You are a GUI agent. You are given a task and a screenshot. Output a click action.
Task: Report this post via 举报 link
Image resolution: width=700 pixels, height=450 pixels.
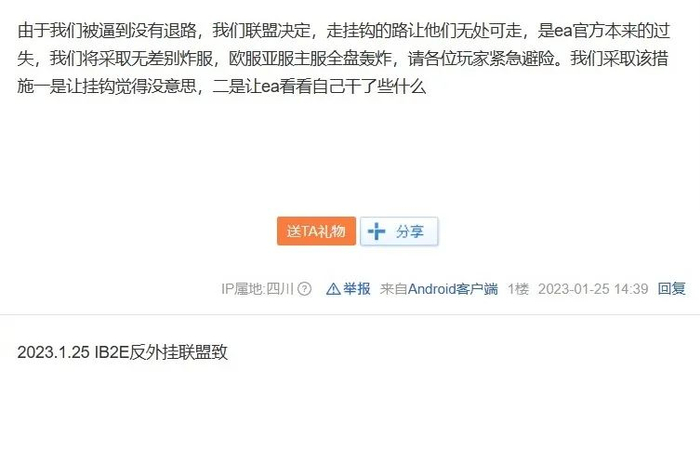[357, 289]
